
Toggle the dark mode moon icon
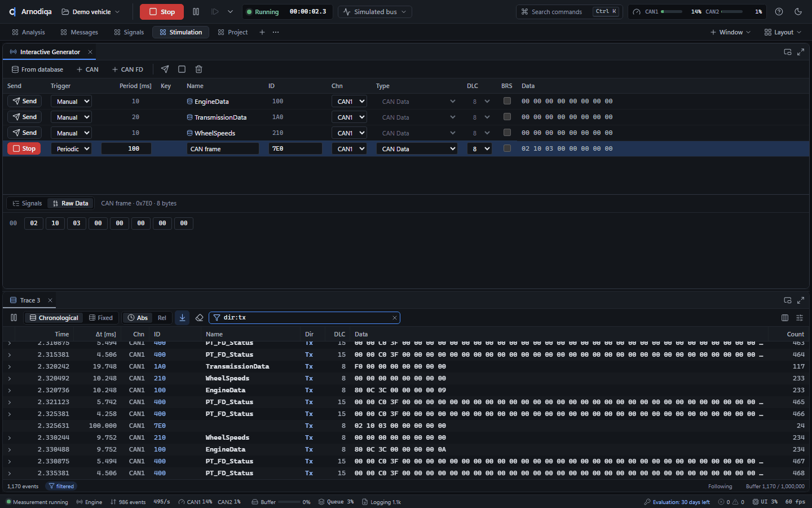[798, 12]
